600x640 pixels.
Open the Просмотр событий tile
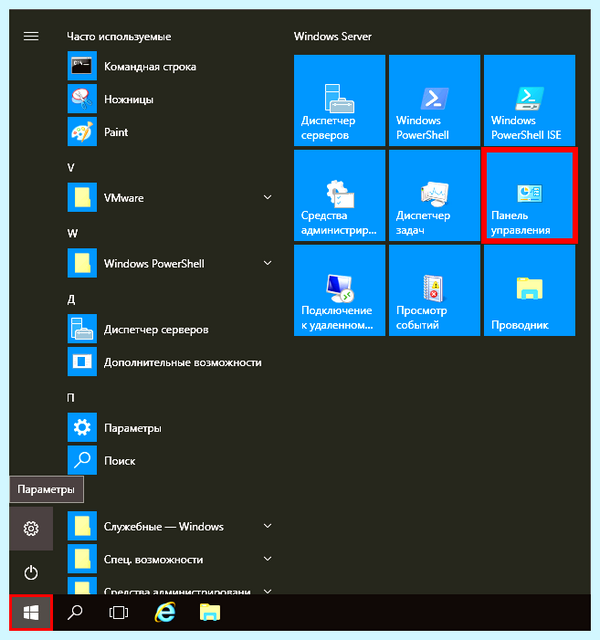pyautogui.click(x=434, y=291)
